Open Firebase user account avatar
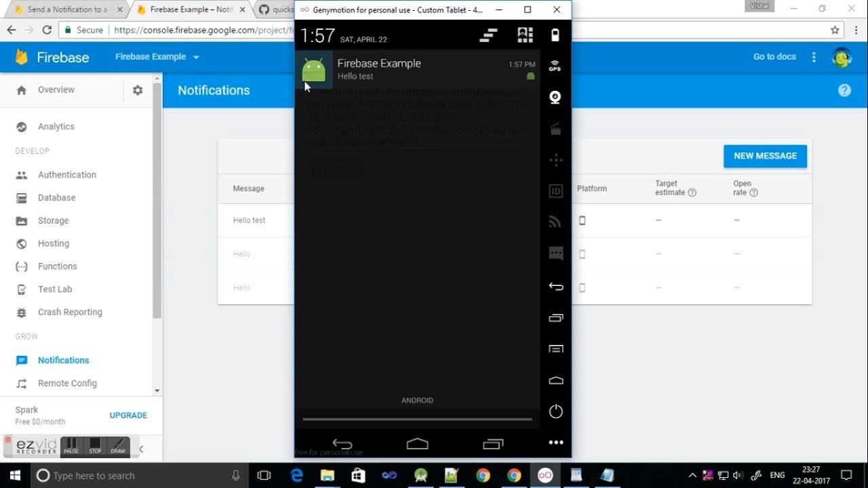The height and width of the screenshot is (488, 868). 842,57
